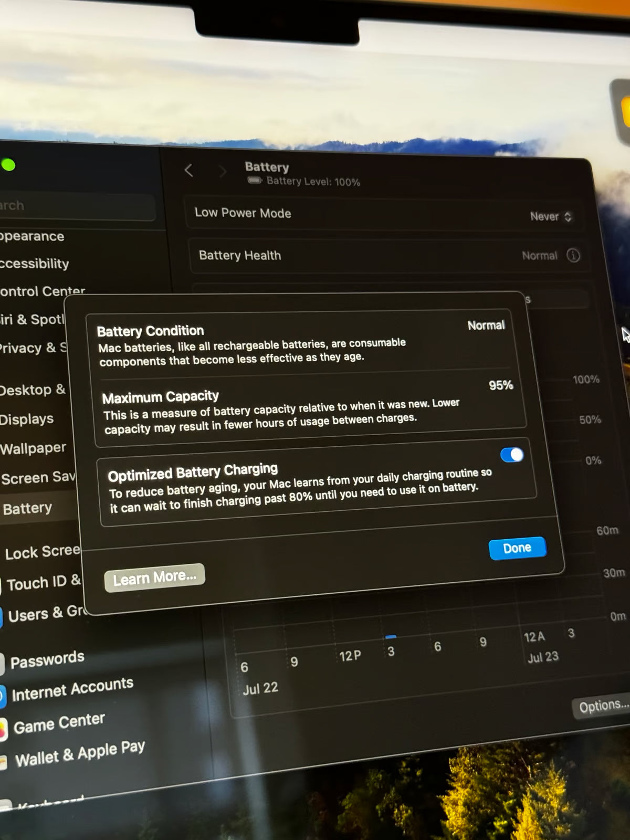Click the Maximum Capacity heading
The image size is (630, 840).
[x=160, y=397]
